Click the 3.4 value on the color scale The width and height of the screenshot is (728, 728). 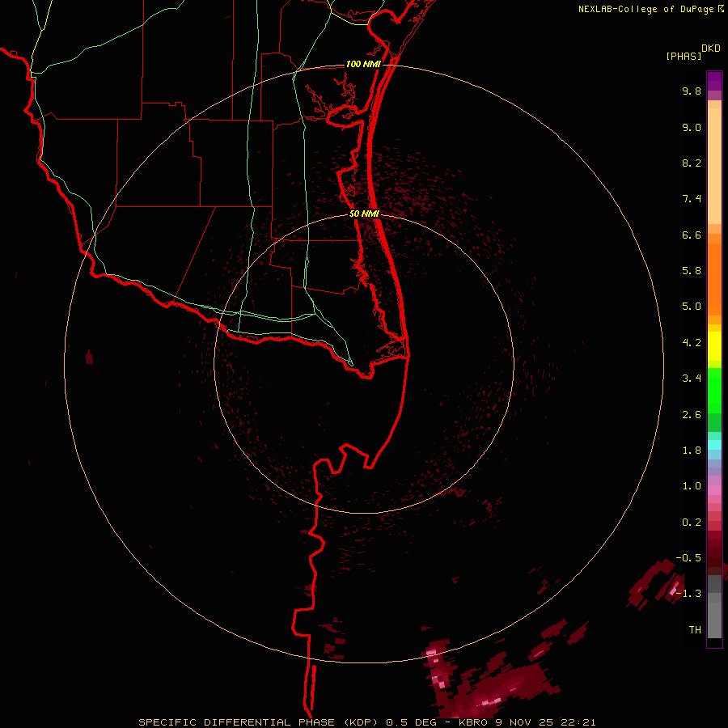pos(692,379)
